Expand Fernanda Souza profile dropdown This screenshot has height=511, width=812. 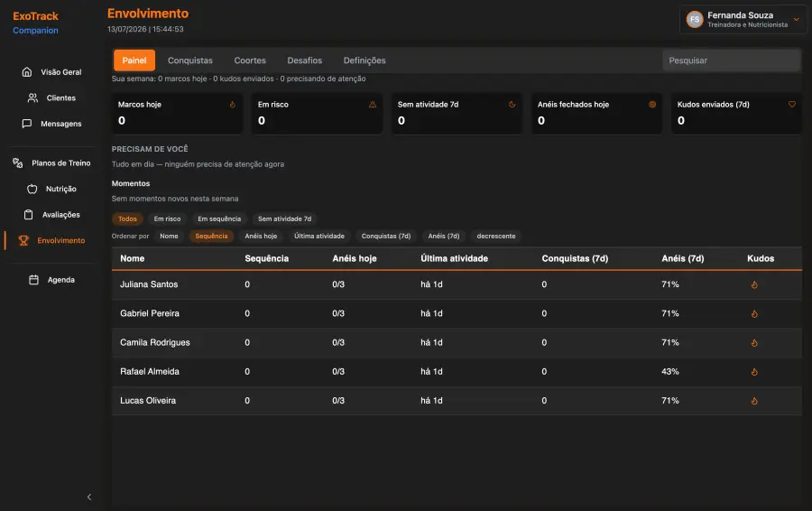796,20
